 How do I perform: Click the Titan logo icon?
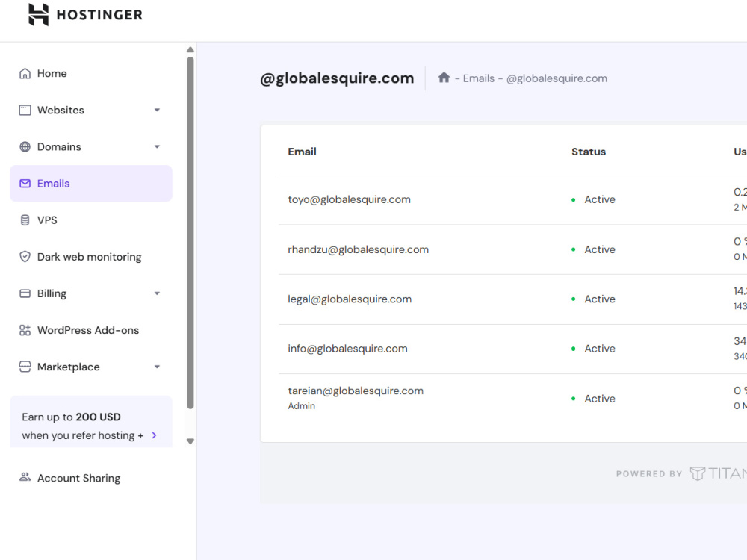pos(698,473)
